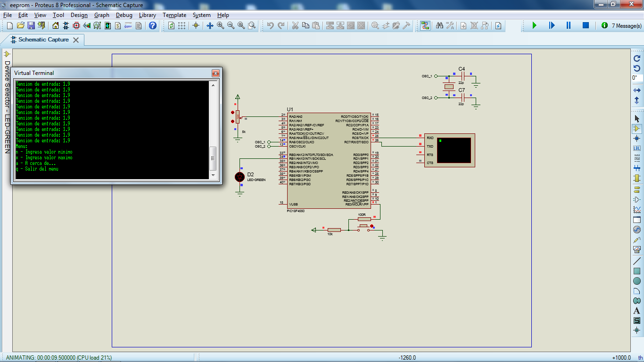644x362 pixels.
Task: Select the Graph mode tool
Action: 637,209
